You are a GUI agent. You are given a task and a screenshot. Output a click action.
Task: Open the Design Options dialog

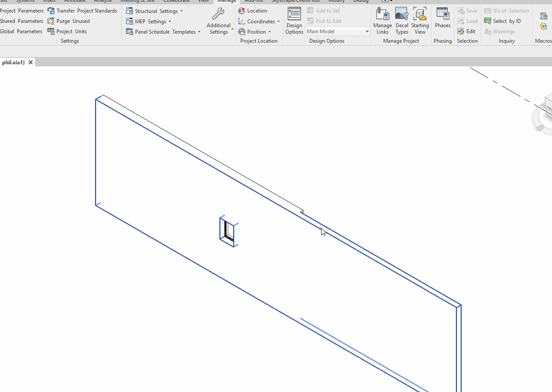[x=294, y=21]
